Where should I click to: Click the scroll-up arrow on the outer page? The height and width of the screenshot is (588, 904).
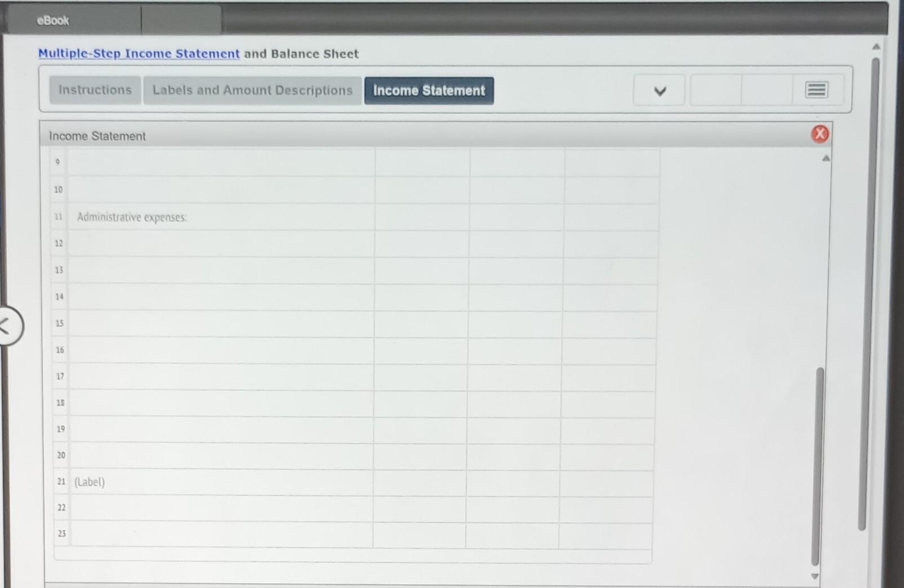pos(876,46)
